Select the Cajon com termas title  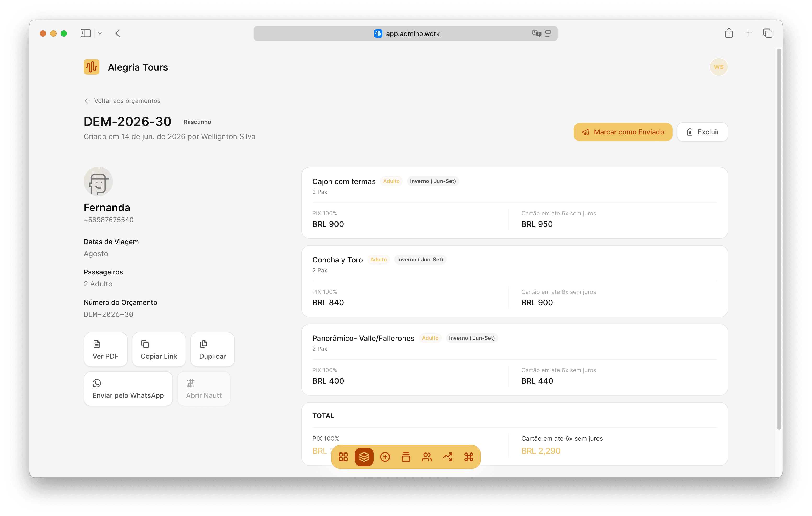(x=344, y=181)
